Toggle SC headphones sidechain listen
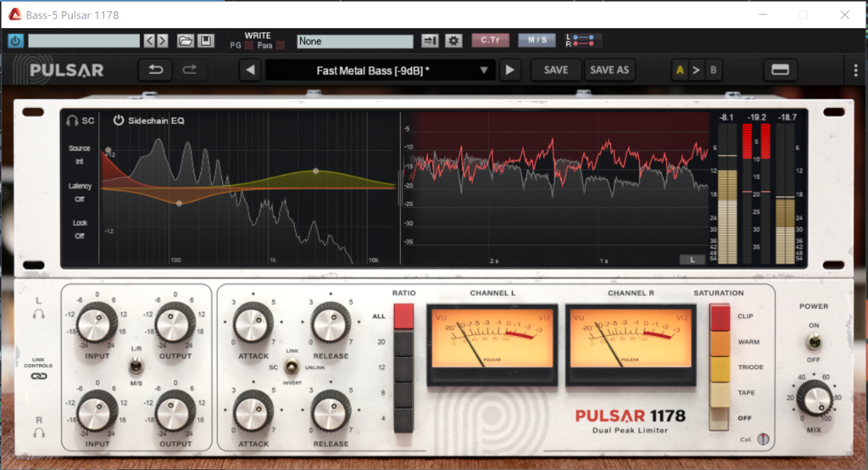Screen dimensions: 868x470 tap(81, 120)
